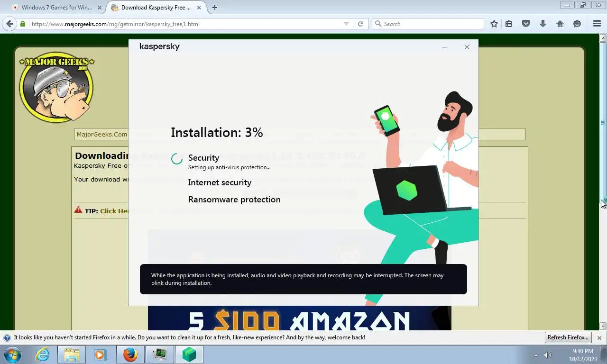Open the Firefox Hello chat icon
This screenshot has height=364, width=607.
577,24
